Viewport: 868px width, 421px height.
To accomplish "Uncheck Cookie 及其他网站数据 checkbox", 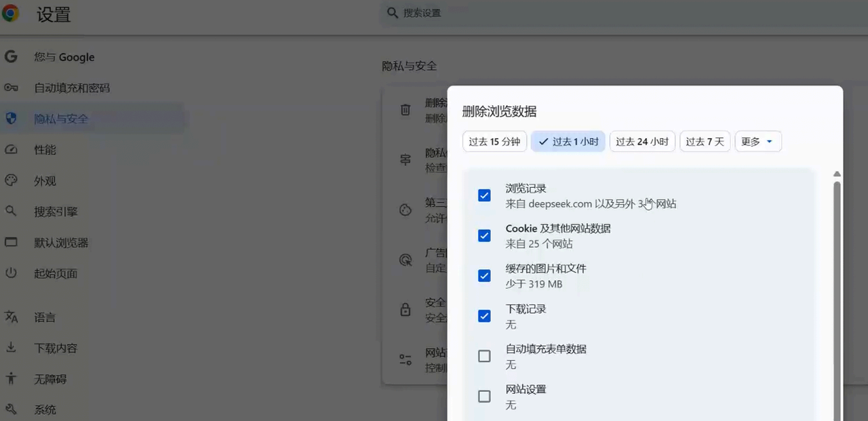I will click(484, 235).
